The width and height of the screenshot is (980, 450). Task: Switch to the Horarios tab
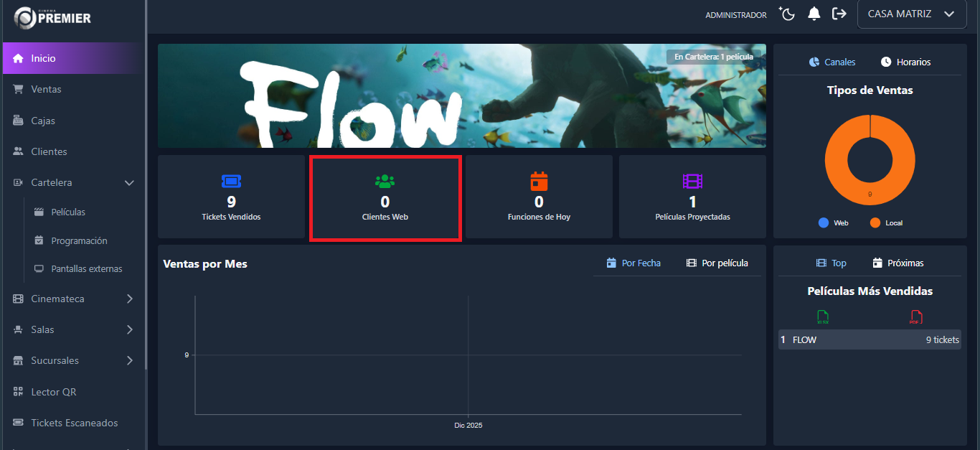905,62
